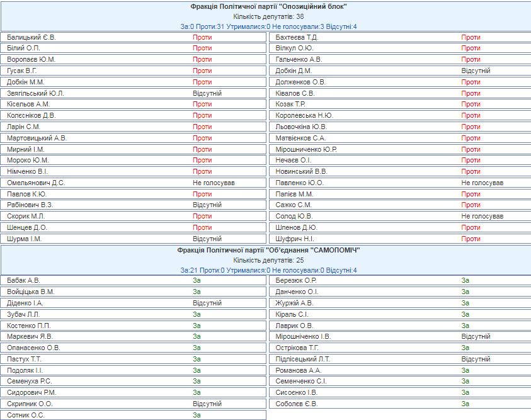
Task: Click deputy name Семенченко С.І.
Action: [x=301, y=381]
